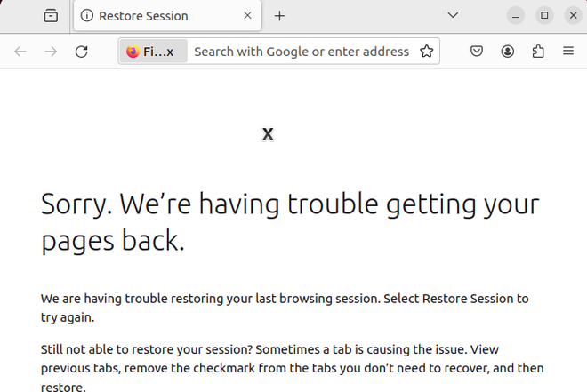Viewport: 587px width, 392px height.
Task: Open Firefox View recent browsing icon
Action: click(51, 16)
